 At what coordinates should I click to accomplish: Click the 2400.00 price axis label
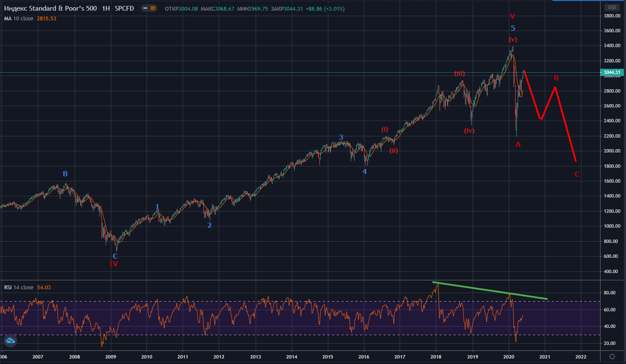(x=612, y=121)
